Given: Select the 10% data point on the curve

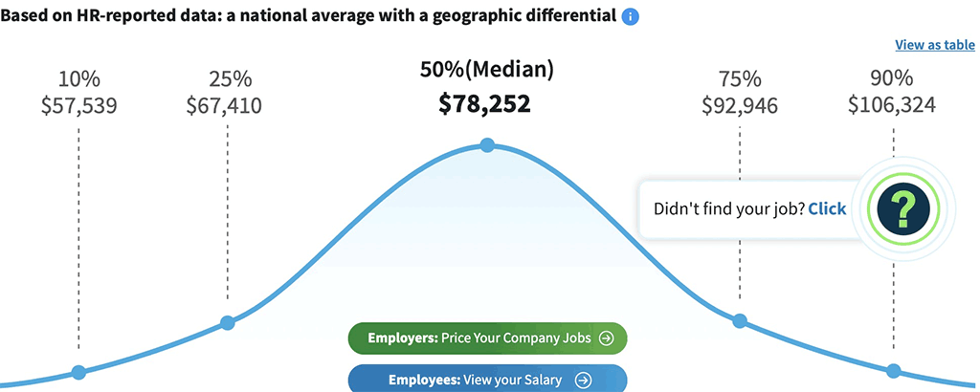Looking at the screenshot, I should [x=79, y=372].
